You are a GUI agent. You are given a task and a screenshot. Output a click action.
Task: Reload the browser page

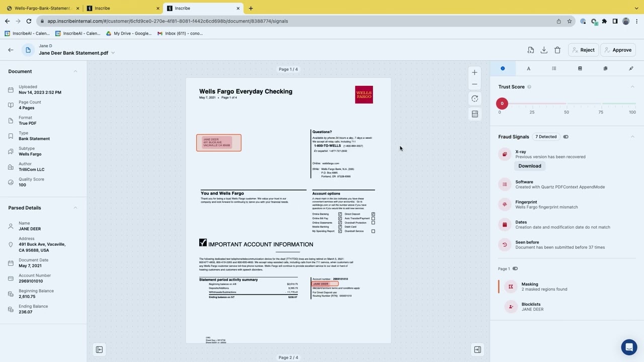[x=29, y=21]
